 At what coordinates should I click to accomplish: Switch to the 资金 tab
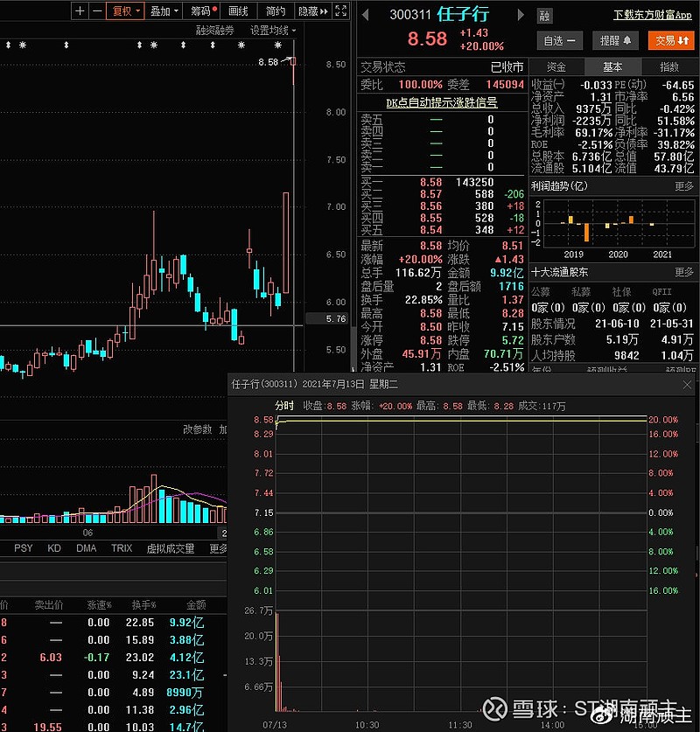click(556, 67)
